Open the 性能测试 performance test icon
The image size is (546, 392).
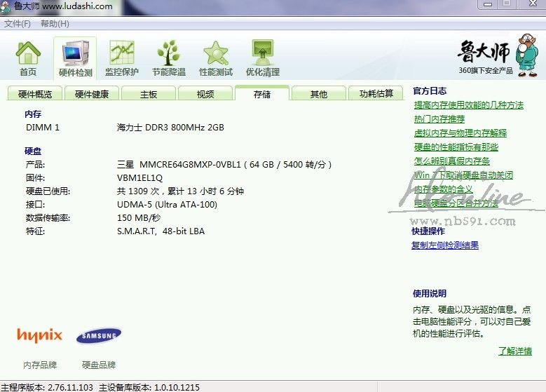pos(216,58)
